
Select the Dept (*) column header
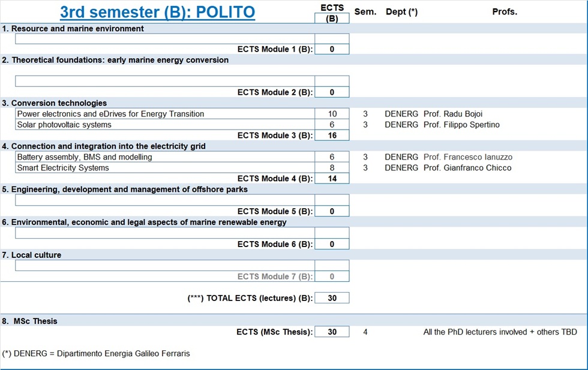pyautogui.click(x=401, y=12)
